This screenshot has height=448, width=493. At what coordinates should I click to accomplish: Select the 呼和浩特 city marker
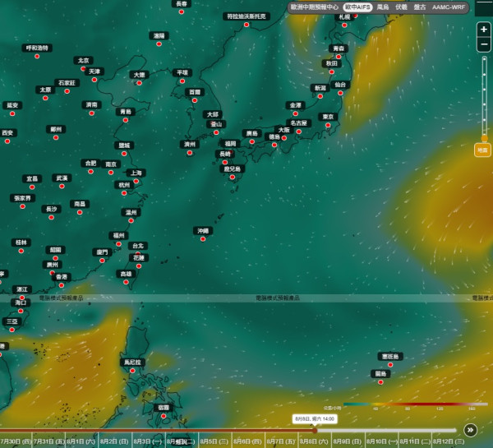click(37, 57)
